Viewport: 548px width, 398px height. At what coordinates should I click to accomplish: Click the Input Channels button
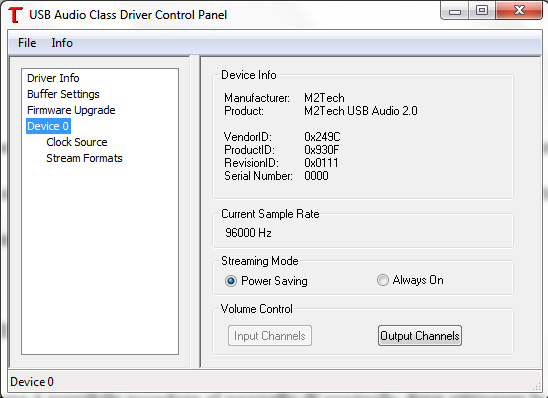pyautogui.click(x=270, y=336)
